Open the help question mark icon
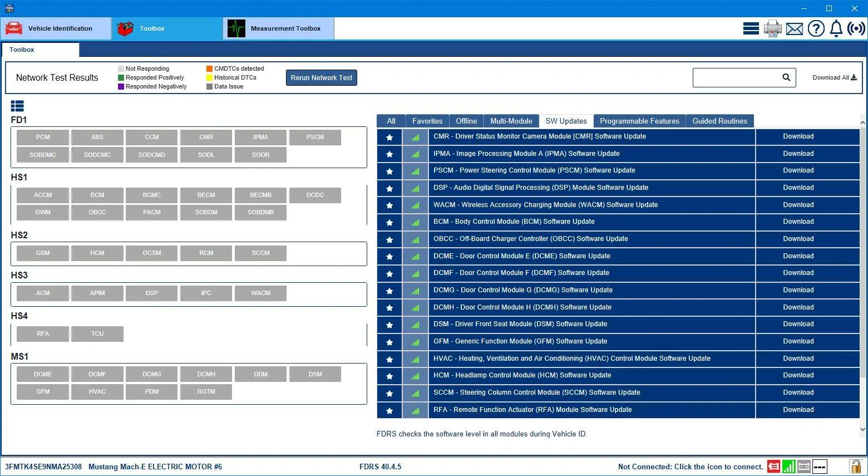This screenshot has width=868, height=476. [x=816, y=28]
